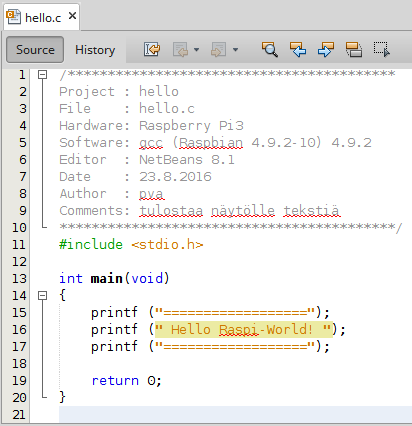
Task: Click 'hello' in the Project comment line
Action: [x=159, y=92]
